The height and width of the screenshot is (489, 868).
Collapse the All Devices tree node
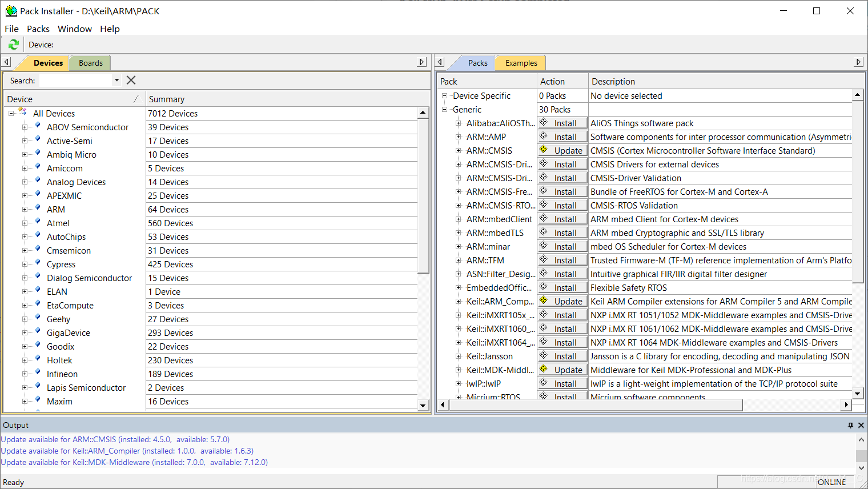[11, 114]
